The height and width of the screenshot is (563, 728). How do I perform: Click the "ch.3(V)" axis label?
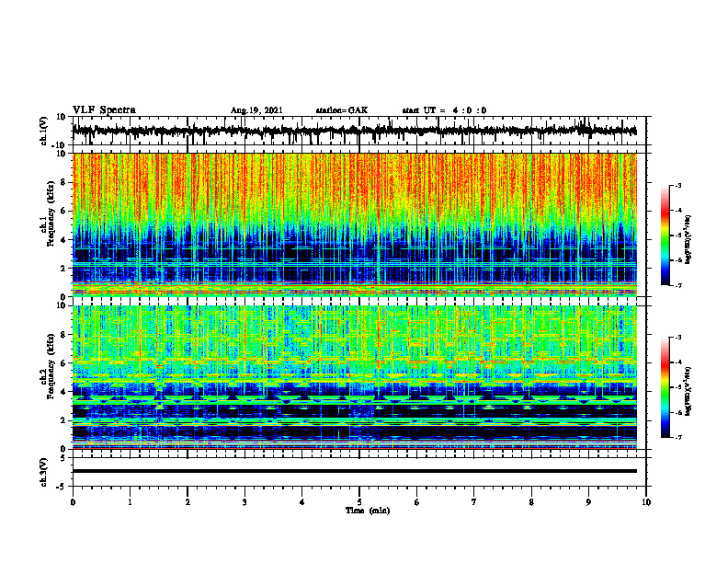click(x=44, y=473)
